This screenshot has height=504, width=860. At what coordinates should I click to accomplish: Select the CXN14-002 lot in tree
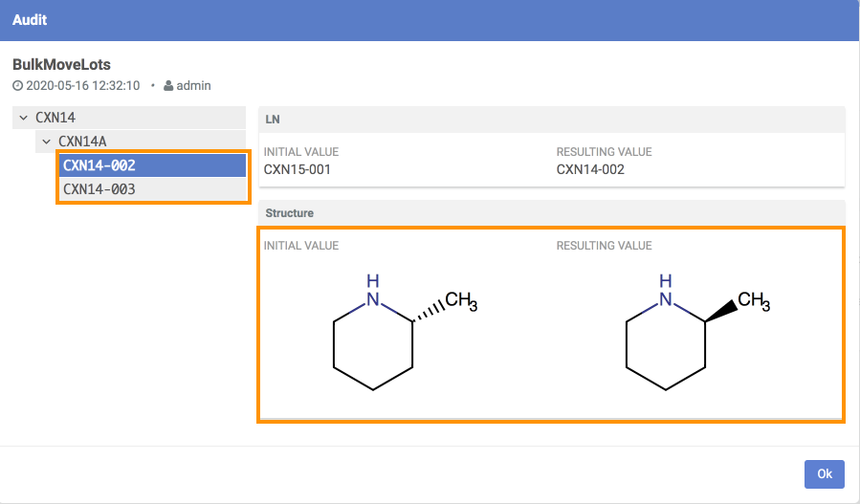tap(99, 165)
